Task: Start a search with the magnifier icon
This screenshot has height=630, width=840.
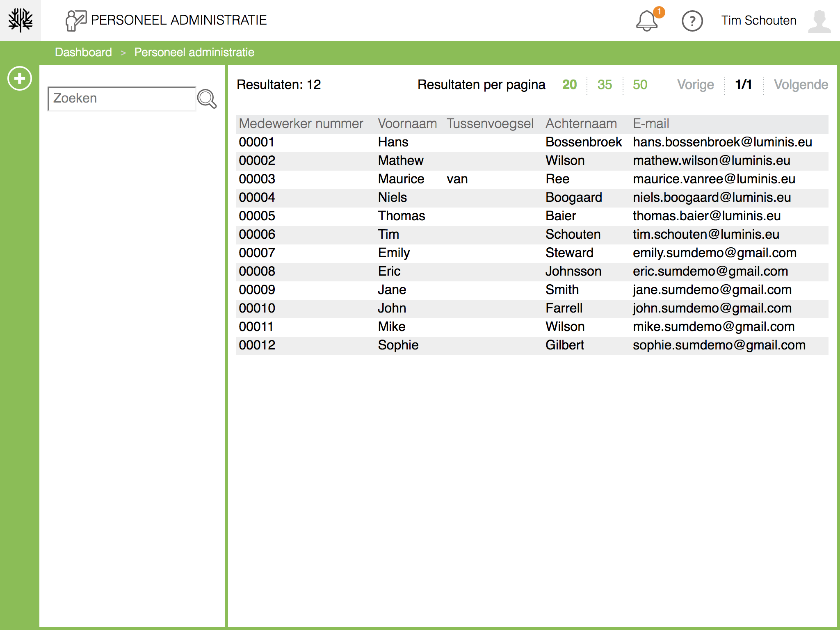Action: 208,99
